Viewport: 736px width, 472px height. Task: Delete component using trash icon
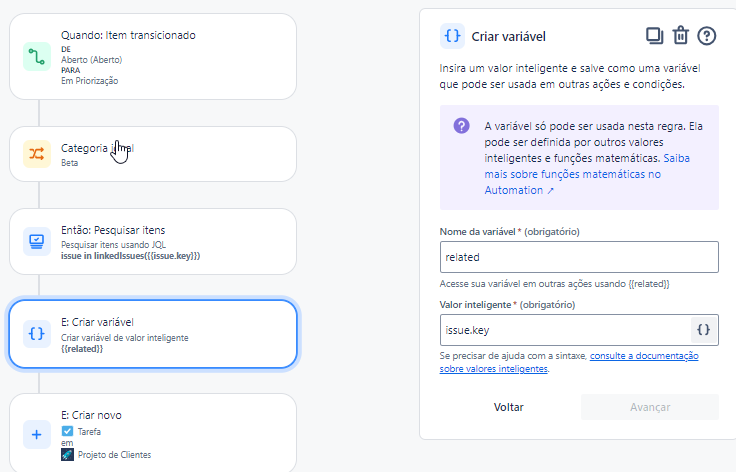pos(681,36)
